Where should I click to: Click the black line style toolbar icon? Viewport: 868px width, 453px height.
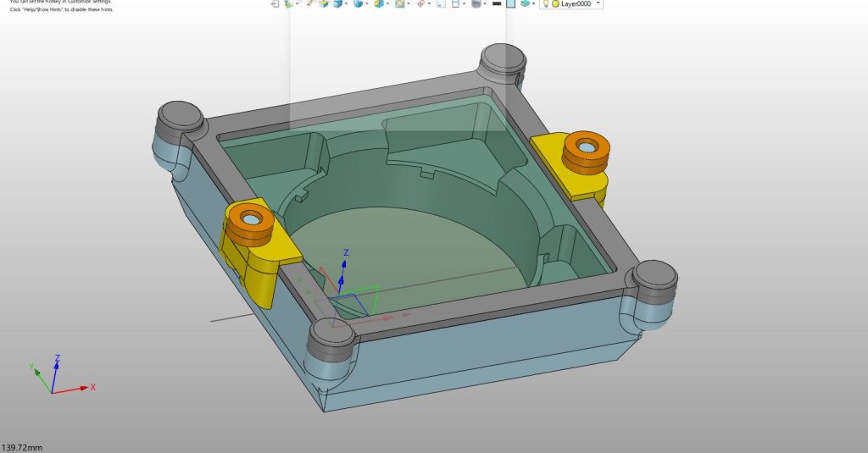pos(497,3)
